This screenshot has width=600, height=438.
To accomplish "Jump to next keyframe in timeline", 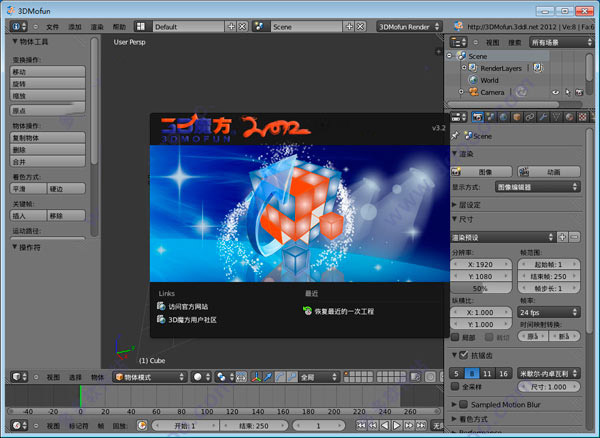I will coord(409,425).
